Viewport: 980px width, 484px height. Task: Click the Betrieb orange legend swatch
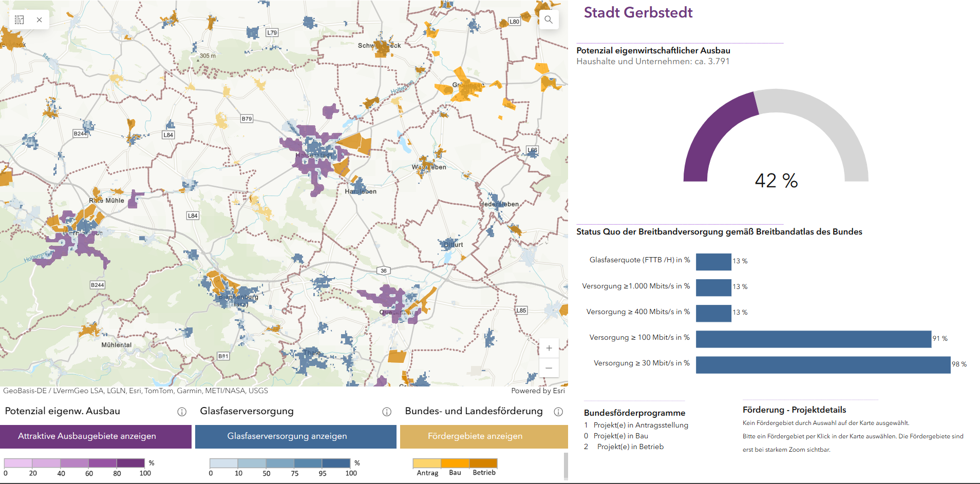483,463
